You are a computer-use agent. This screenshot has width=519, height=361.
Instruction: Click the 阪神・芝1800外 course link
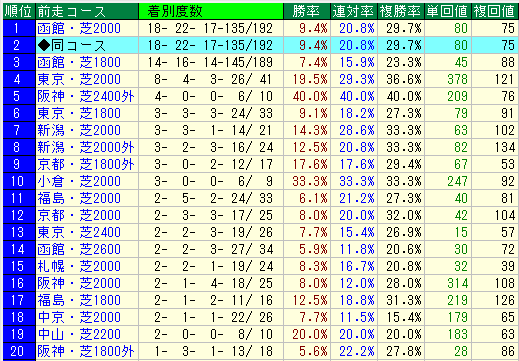[86, 351]
